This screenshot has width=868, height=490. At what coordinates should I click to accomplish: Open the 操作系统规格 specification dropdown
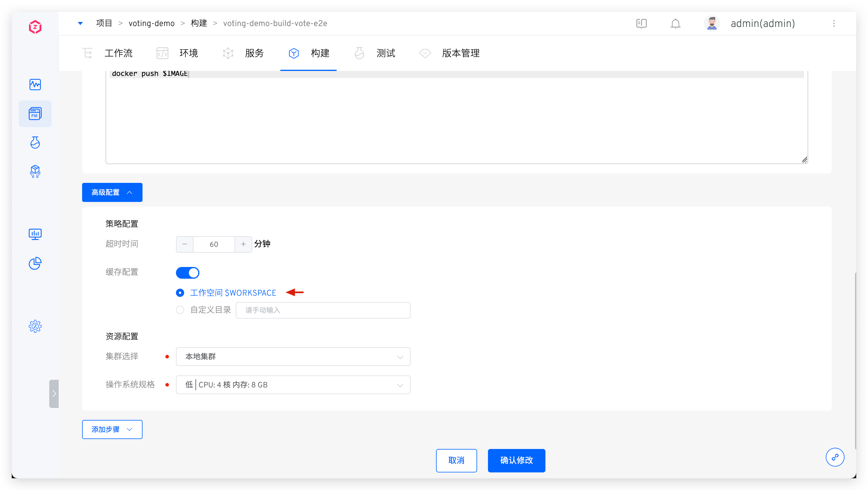(293, 384)
